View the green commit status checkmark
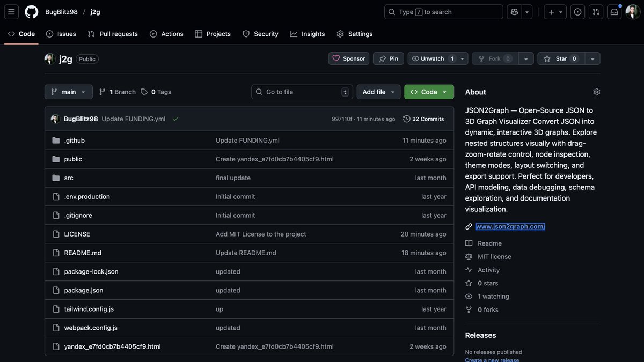This screenshot has width=644, height=362. (x=175, y=119)
